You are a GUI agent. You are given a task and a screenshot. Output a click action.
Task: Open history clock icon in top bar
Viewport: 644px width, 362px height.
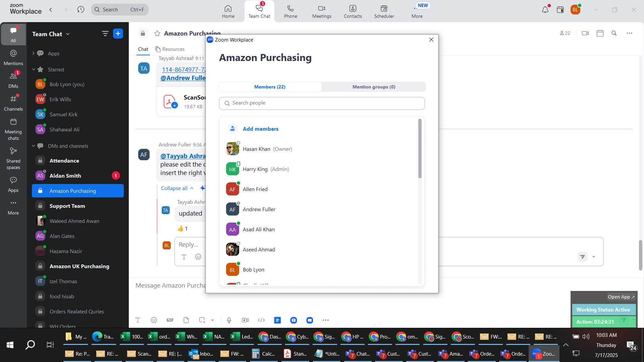(80, 9)
